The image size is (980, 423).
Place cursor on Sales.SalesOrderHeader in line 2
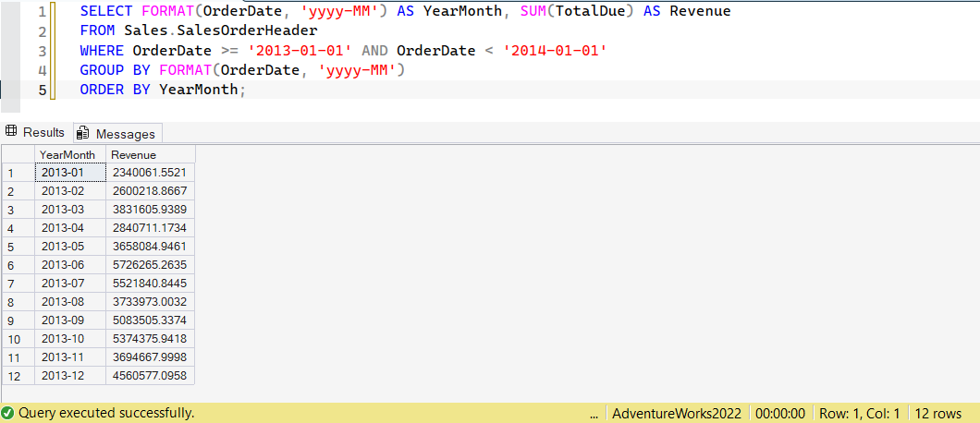point(221,30)
